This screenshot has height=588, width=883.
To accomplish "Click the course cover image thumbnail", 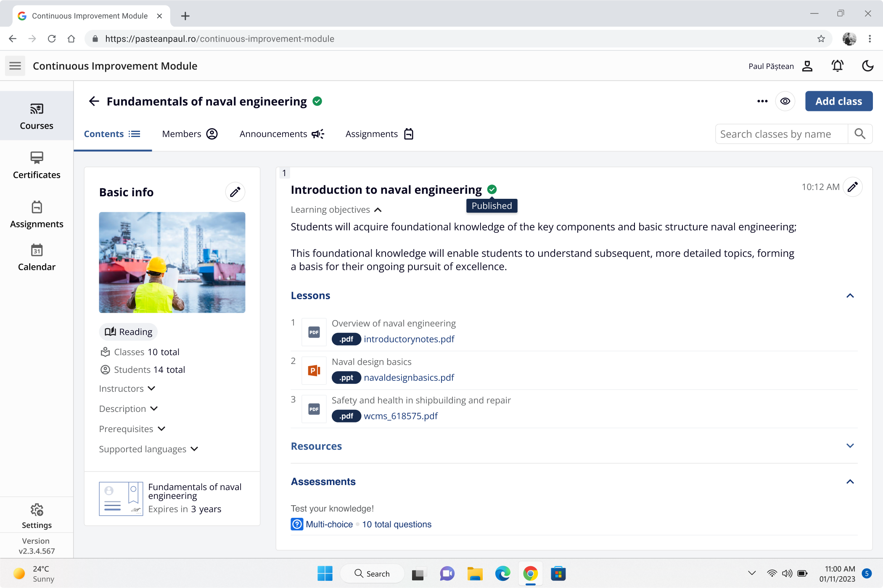I will point(172,262).
